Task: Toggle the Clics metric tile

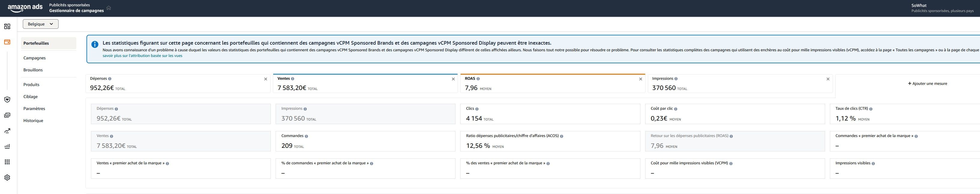Action: point(550,114)
